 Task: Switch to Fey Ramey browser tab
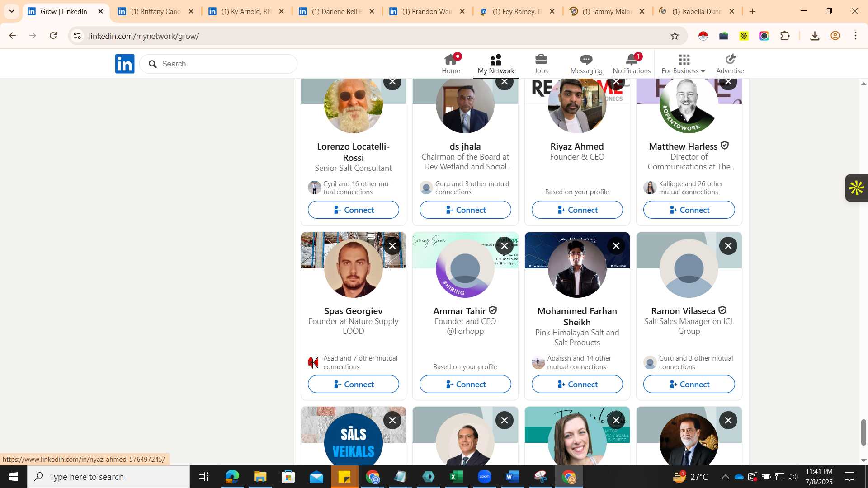[517, 11]
